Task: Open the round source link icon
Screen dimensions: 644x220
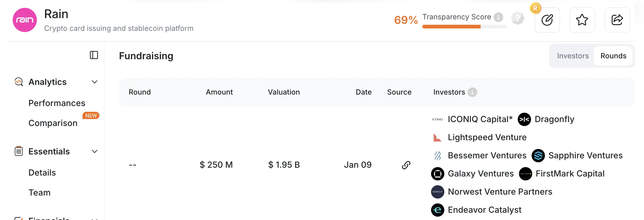Action: point(406,165)
